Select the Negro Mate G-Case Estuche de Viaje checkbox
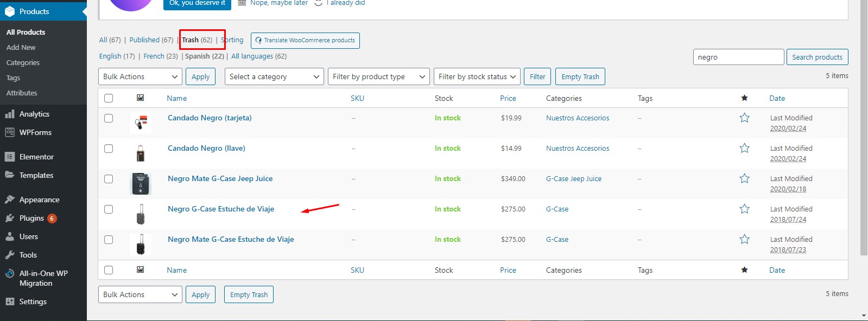The height and width of the screenshot is (321, 868). point(109,240)
